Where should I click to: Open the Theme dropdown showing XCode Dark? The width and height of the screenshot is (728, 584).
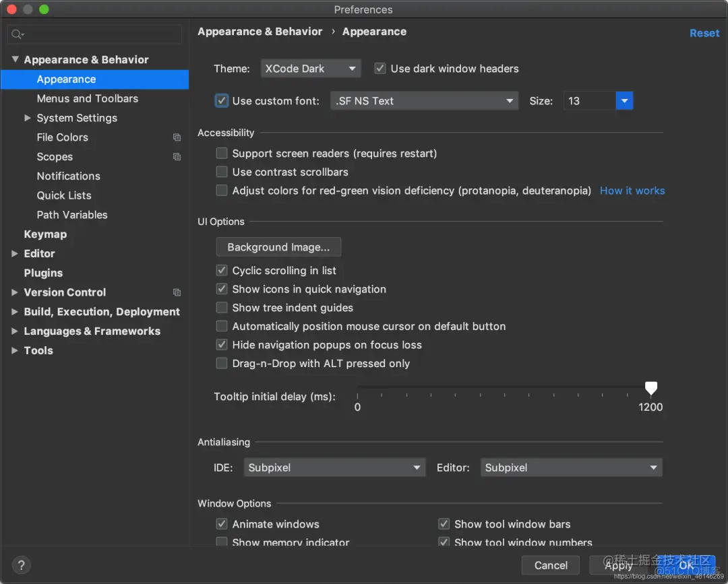[x=311, y=69]
